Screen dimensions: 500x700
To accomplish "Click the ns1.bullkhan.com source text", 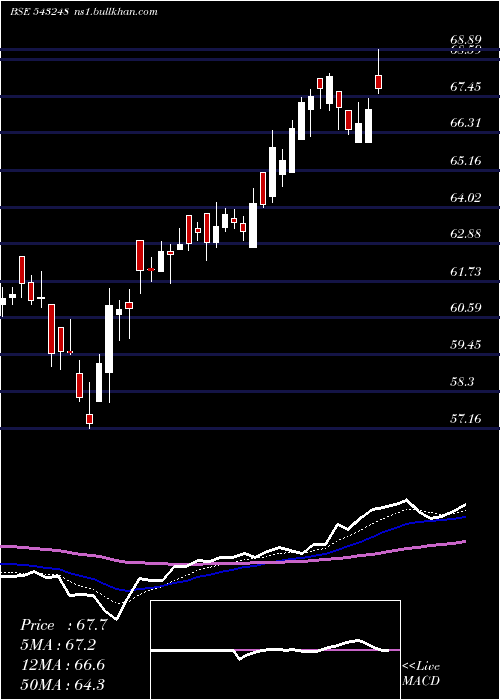I will click(115, 12).
